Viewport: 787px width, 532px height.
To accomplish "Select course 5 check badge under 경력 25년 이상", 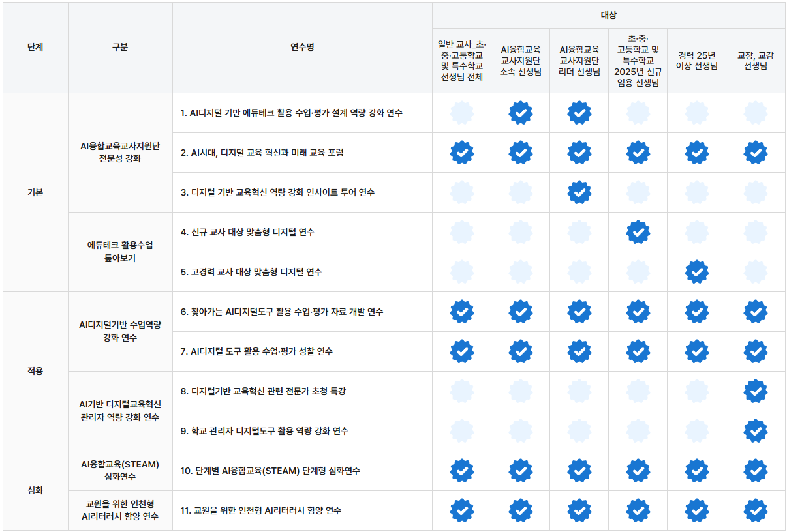I will 696,272.
